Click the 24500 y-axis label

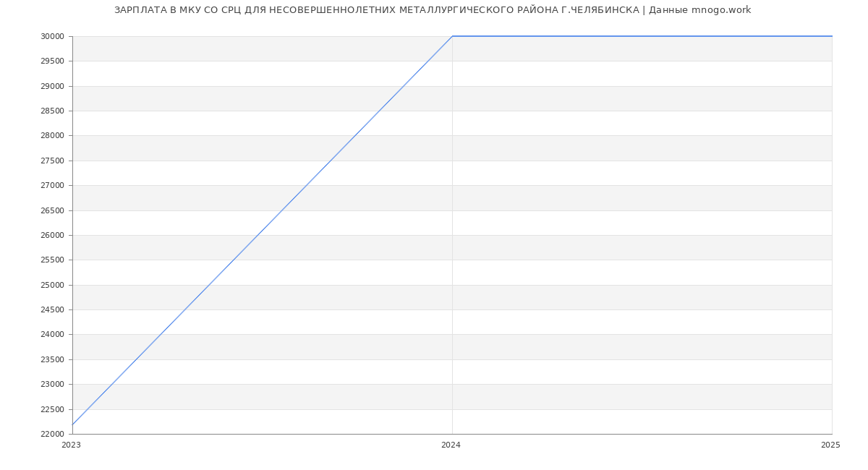click(52, 309)
